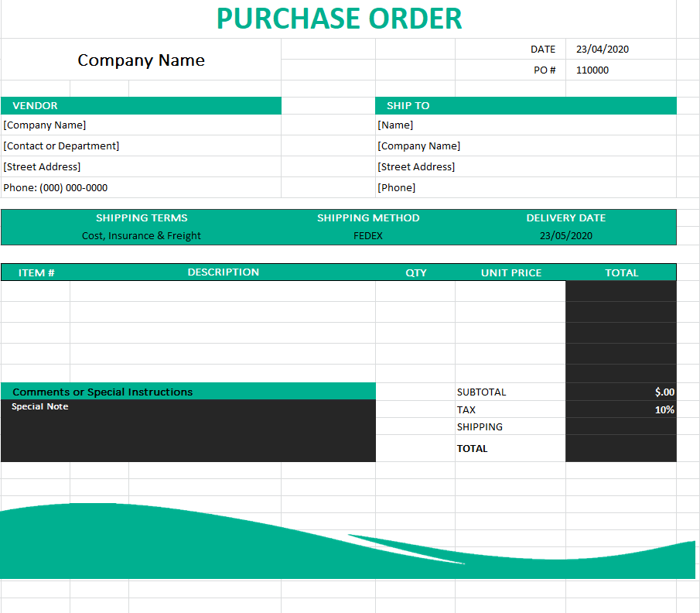Click the green wave footer graphic
Image resolution: width=700 pixels, height=613 pixels.
347,542
